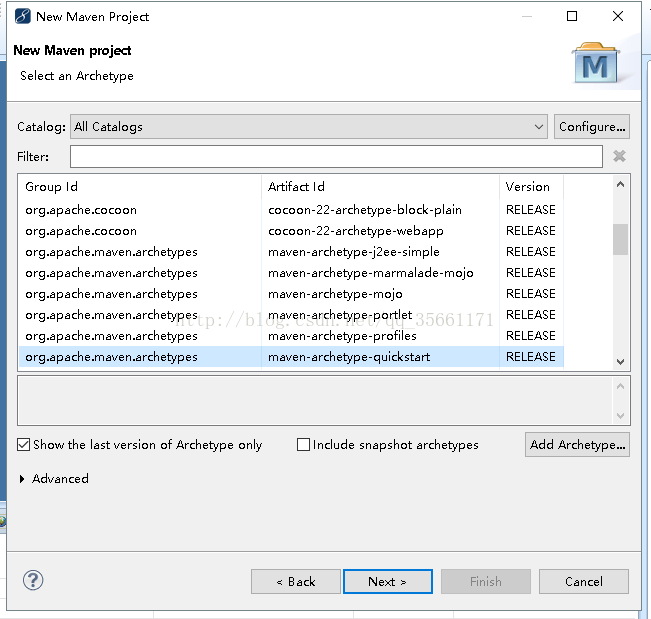Image resolution: width=651 pixels, height=619 pixels.
Task: Click the help question mark icon
Action: point(33,580)
